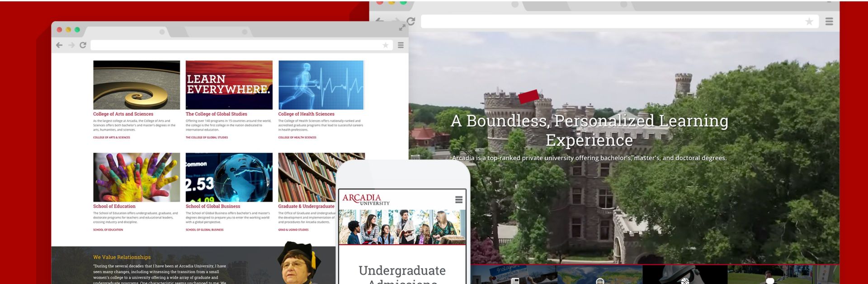Click the Arcadia top-ranked private university tagline
Viewport: 868px width, 284px height.
[x=590, y=158]
